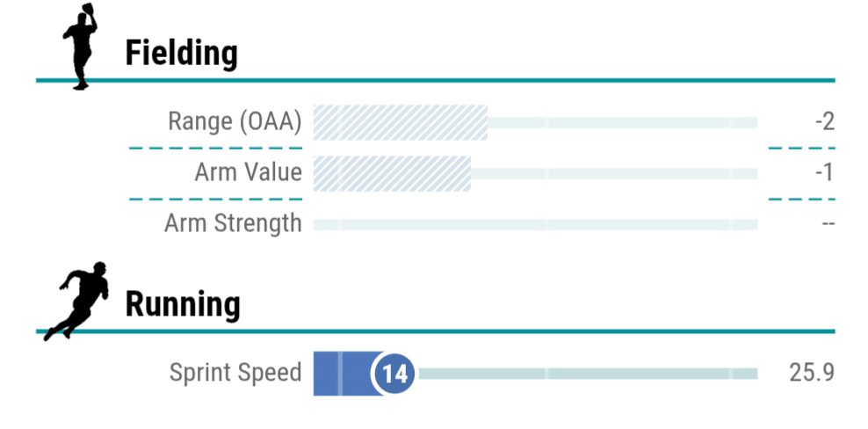Click the Sprint Speed value 25.9

[x=810, y=373]
